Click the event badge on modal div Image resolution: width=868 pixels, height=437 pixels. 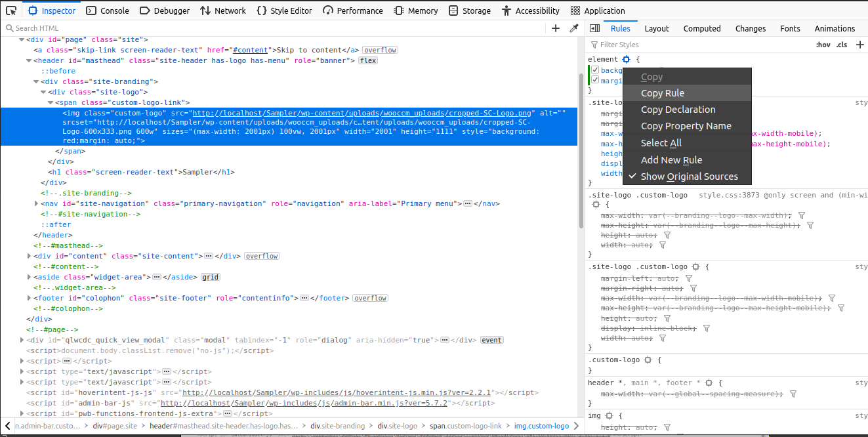click(x=491, y=340)
